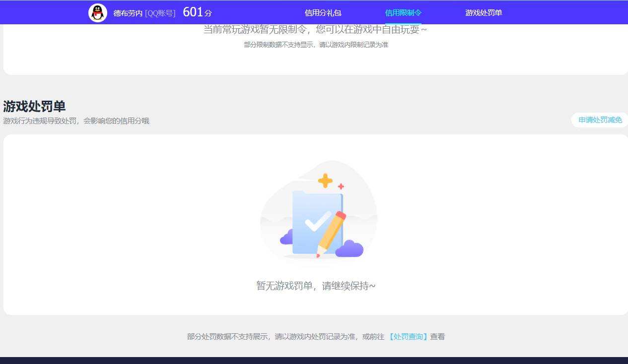Open the 【处罚查询】 link
This screenshot has height=364, width=628.
click(x=408, y=337)
